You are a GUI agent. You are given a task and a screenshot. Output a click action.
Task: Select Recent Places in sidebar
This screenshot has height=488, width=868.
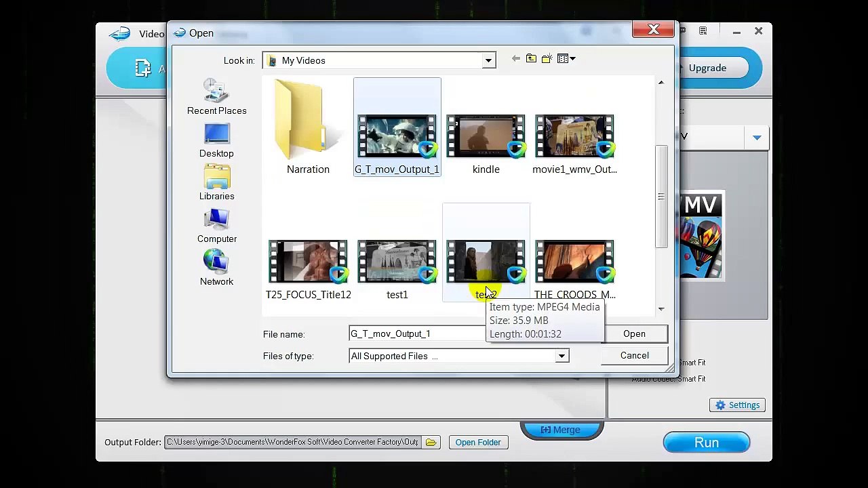[x=217, y=97]
